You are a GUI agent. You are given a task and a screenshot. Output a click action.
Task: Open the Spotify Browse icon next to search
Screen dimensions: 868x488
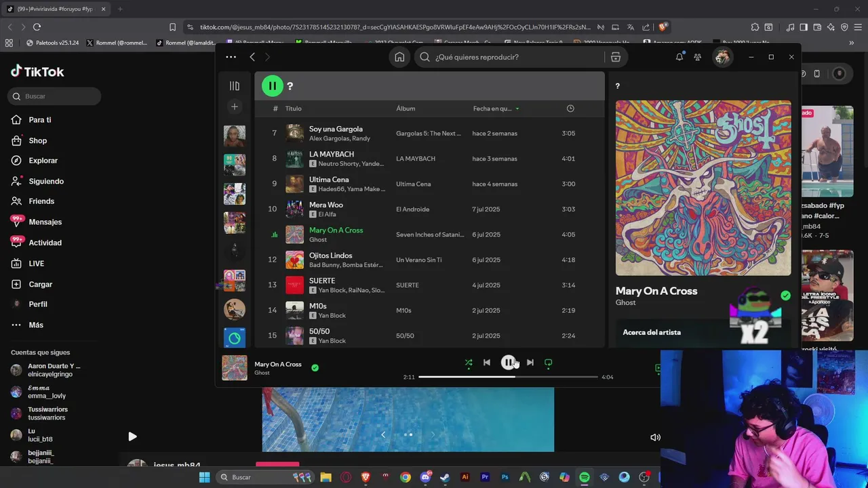click(616, 57)
